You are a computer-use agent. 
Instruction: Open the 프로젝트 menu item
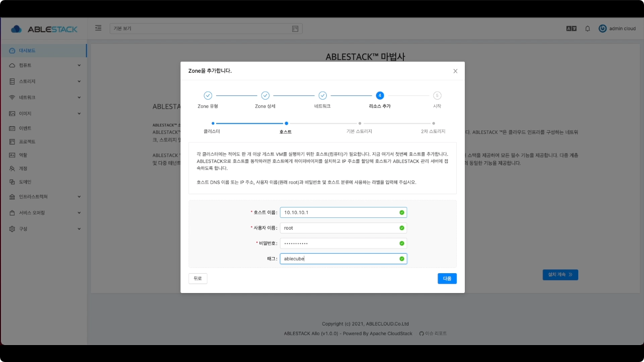tap(44, 142)
